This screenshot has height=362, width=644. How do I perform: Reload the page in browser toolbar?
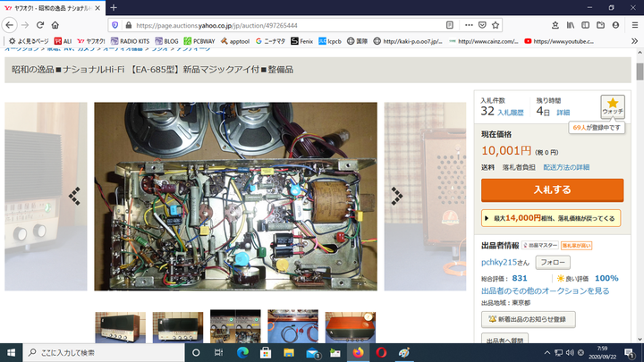40,25
